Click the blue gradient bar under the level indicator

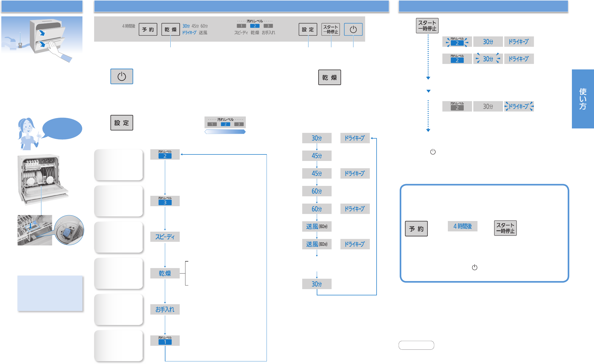225,132
